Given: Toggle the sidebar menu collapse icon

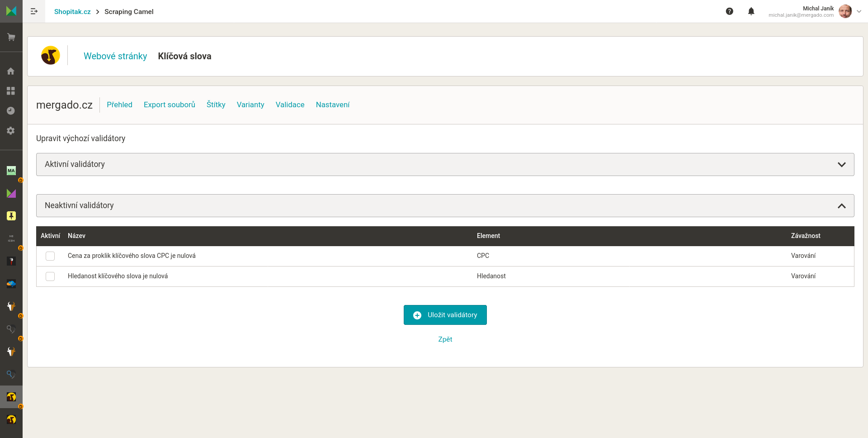Looking at the screenshot, I should point(34,11).
